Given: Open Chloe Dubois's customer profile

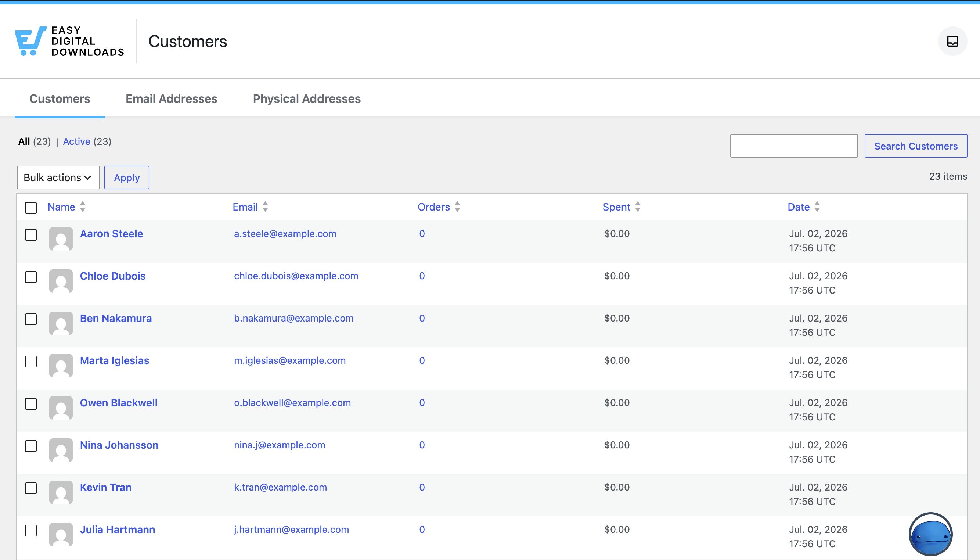Looking at the screenshot, I should pos(113,276).
